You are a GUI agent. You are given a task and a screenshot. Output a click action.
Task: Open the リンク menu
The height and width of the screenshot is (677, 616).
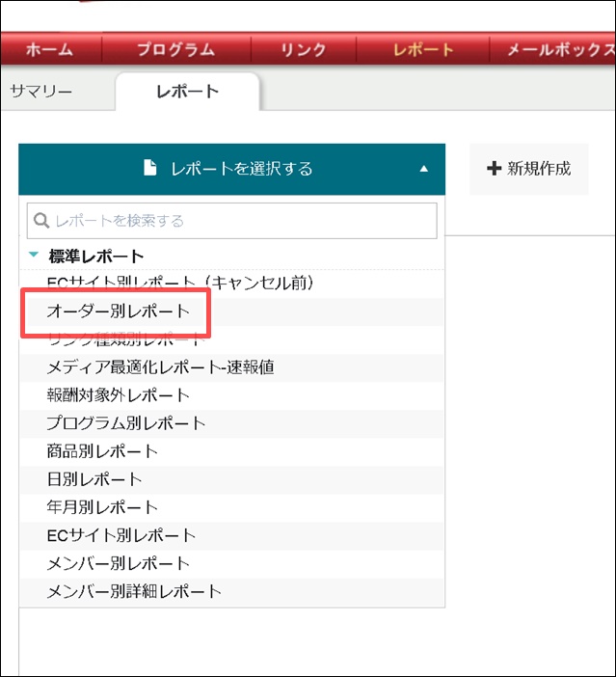pos(303,50)
